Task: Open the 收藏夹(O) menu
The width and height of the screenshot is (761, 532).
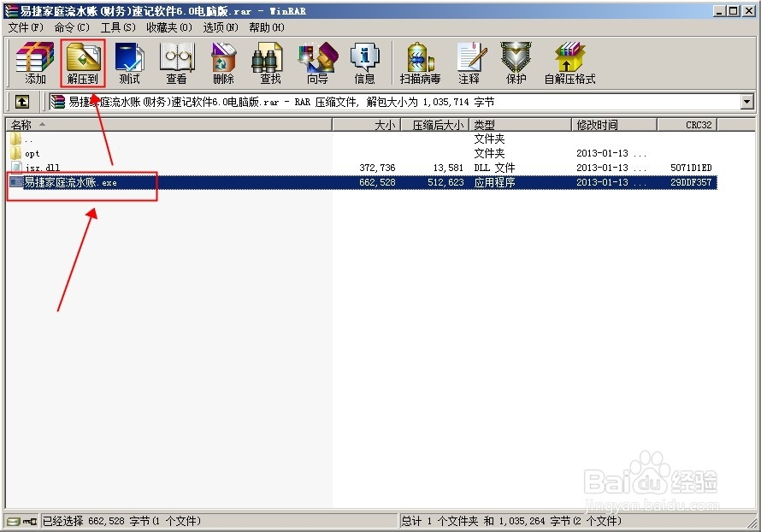Action: 169,27
